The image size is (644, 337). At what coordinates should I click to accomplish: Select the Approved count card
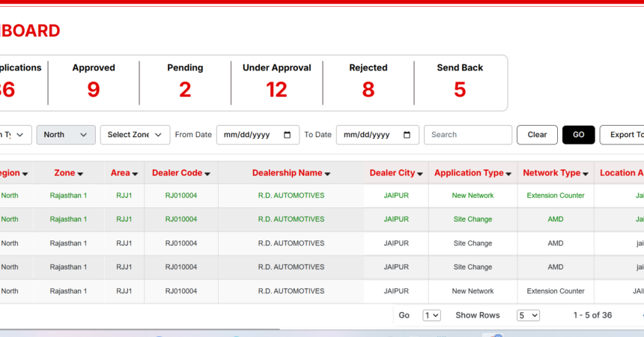point(94,82)
